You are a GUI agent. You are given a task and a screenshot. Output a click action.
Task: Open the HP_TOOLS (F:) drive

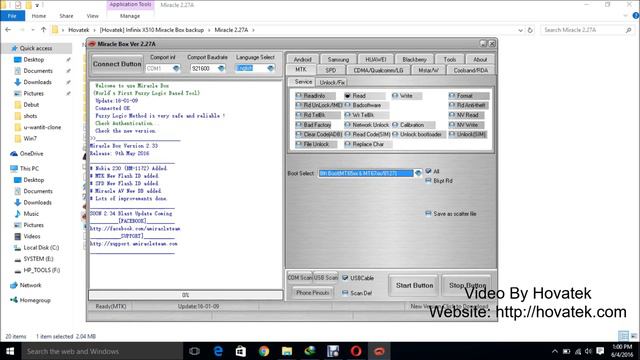(42, 270)
